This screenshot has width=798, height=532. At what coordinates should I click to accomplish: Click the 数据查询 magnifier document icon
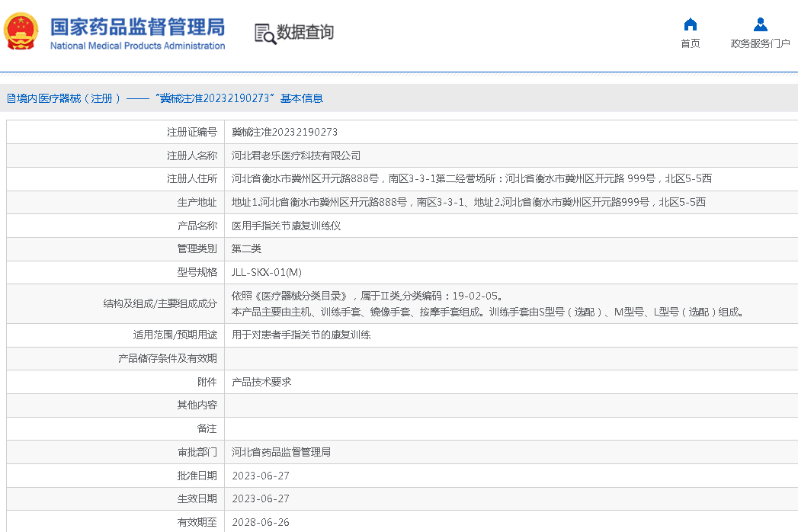click(x=264, y=33)
